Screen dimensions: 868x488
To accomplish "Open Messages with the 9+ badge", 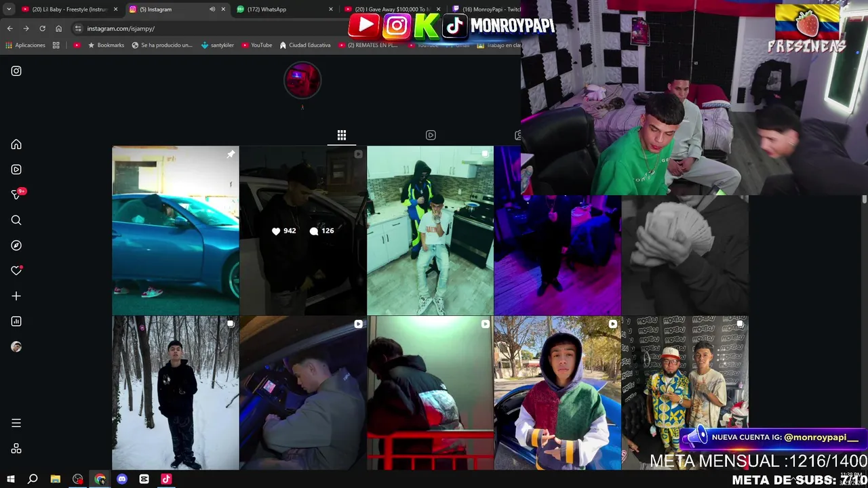I will [x=16, y=195].
